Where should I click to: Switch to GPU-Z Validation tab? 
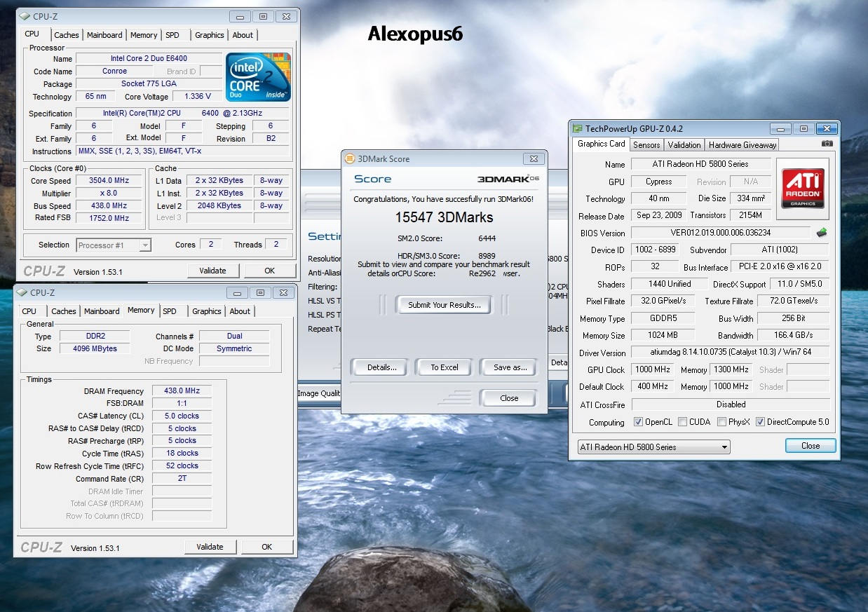(x=684, y=145)
